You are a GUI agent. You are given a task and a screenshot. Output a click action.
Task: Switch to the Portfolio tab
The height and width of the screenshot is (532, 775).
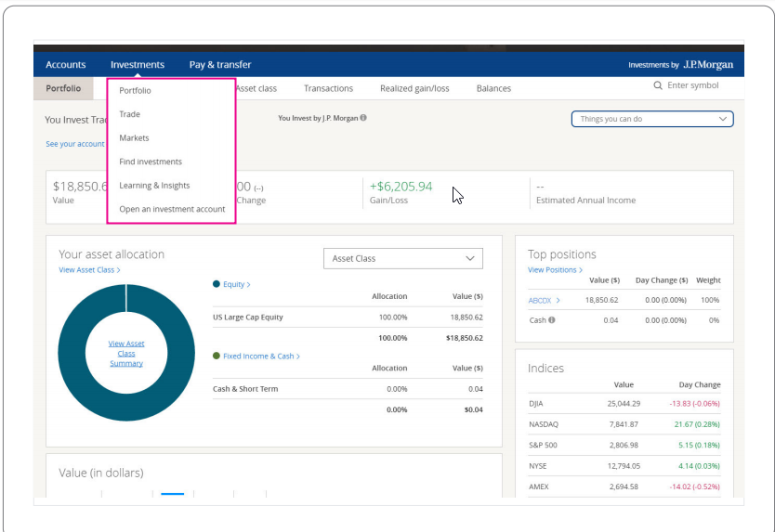click(63, 88)
